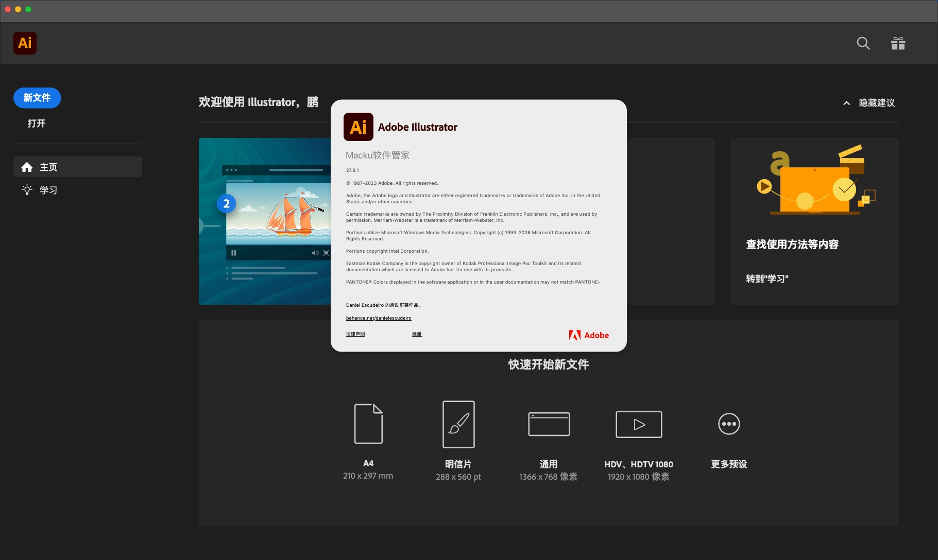Click the Macku软件管家 text

(378, 155)
